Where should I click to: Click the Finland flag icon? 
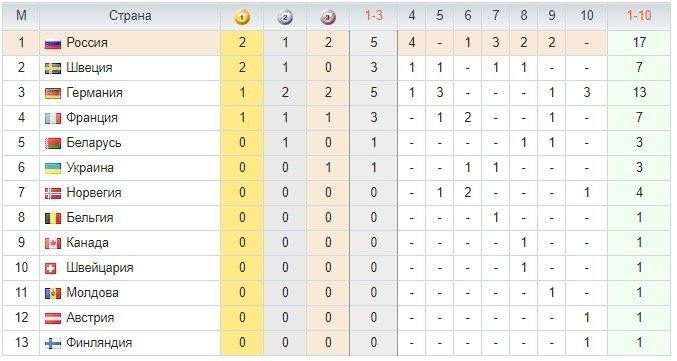point(53,344)
